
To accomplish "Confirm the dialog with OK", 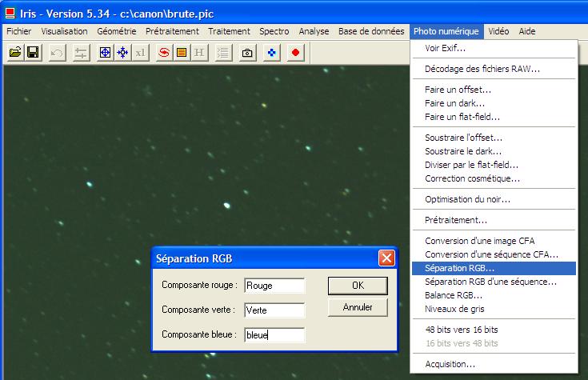I will pyautogui.click(x=358, y=286).
